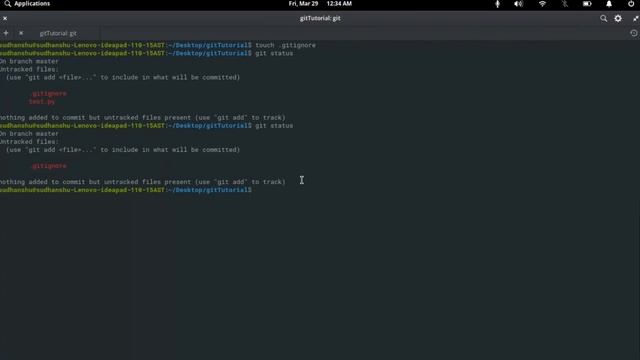The image size is (640, 360).
Task: Open the session power menu
Action: (x=631, y=4)
